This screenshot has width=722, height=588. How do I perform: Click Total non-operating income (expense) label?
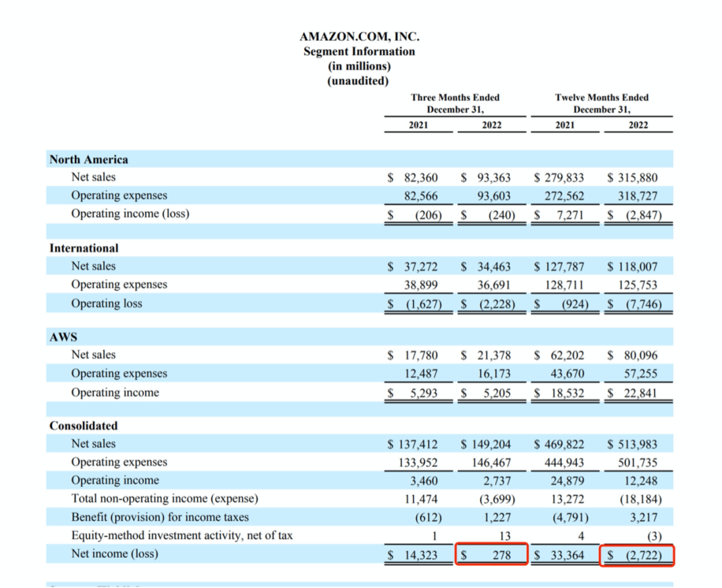[x=164, y=498]
